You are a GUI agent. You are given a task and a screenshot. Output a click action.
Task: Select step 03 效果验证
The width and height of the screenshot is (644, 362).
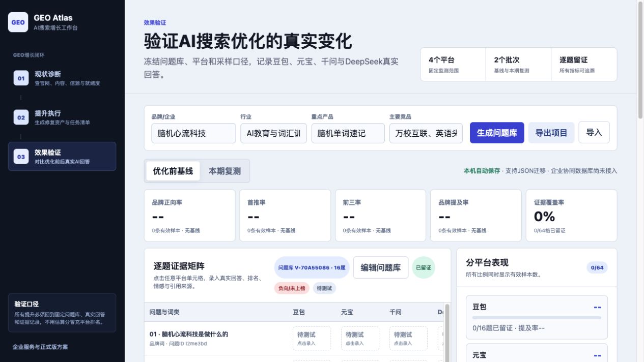click(62, 157)
